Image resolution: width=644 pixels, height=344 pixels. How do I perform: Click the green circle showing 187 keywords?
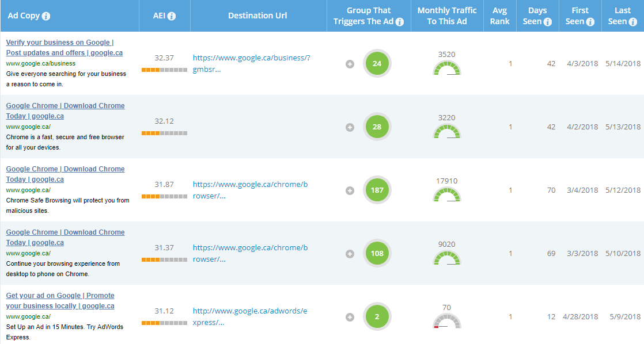[377, 190]
